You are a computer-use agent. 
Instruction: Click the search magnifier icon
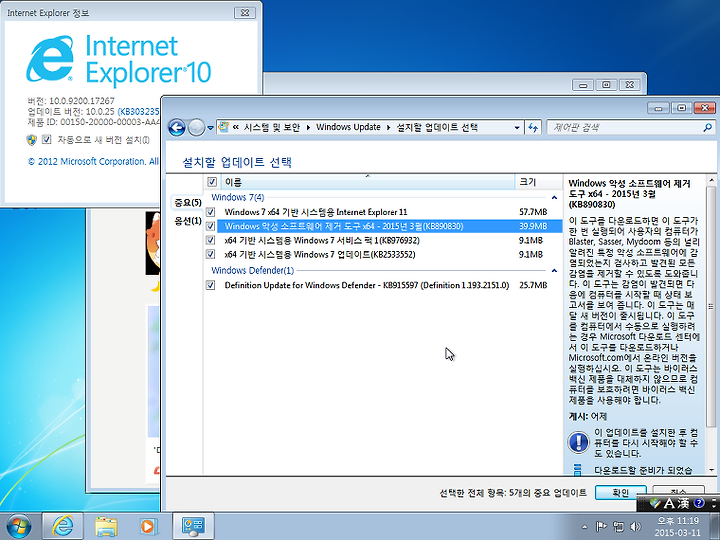coord(707,128)
